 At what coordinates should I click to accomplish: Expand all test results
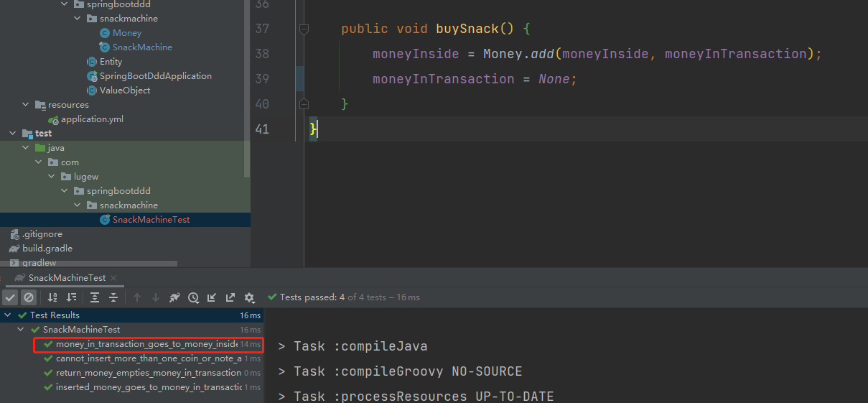[x=95, y=297]
